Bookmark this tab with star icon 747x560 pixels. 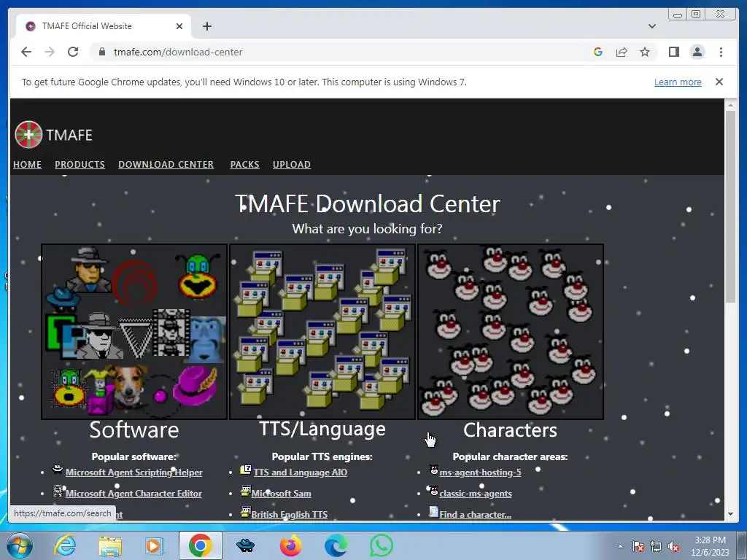coord(645,52)
